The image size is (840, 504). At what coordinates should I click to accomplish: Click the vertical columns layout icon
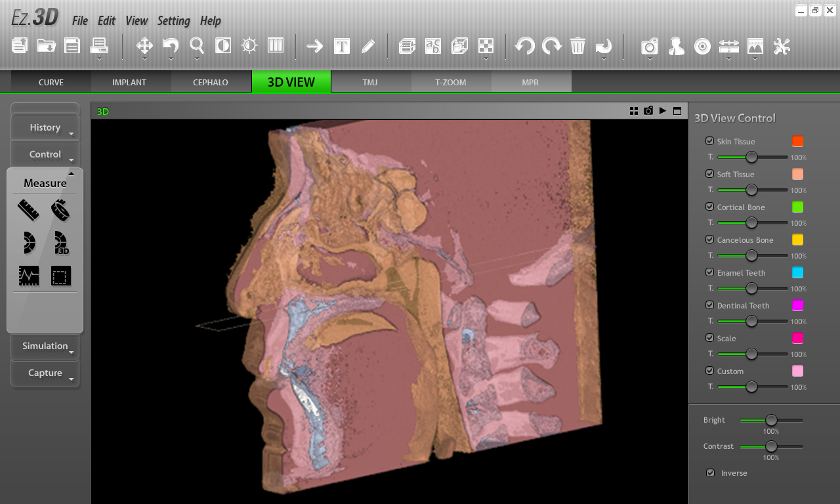click(276, 45)
